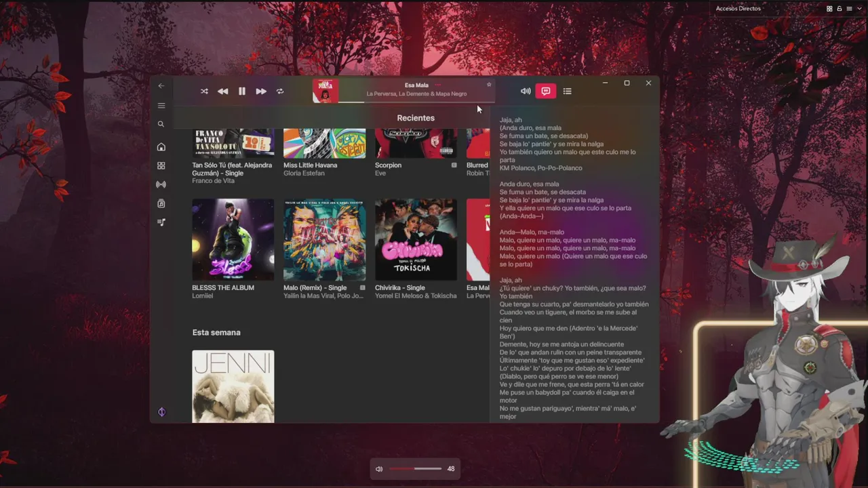Screen dimensions: 868x488
Task: Click the Lomiiel artist name
Action: 202,296
